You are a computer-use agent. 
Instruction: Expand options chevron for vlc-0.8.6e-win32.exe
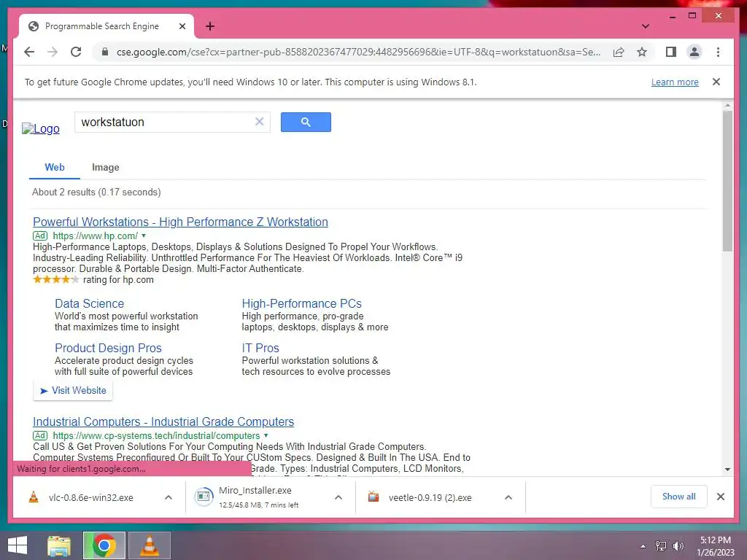tap(169, 497)
